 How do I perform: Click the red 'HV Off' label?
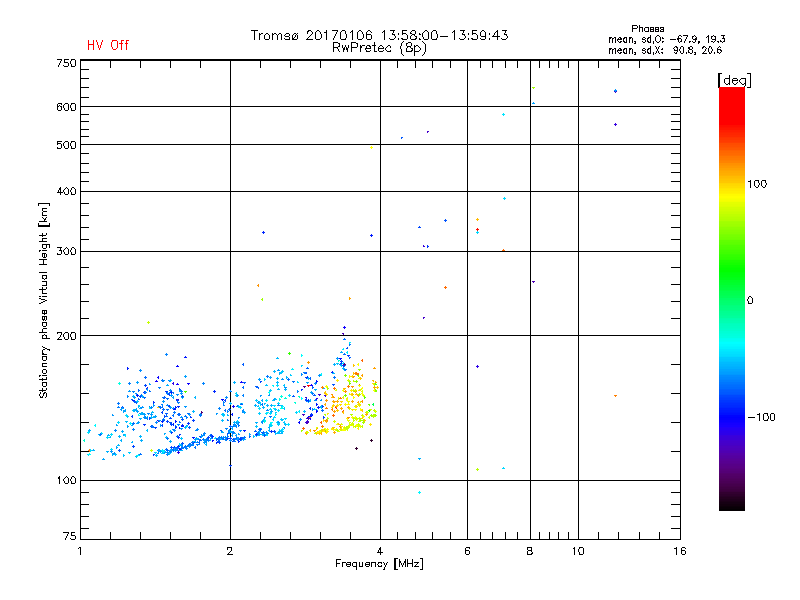(108, 45)
